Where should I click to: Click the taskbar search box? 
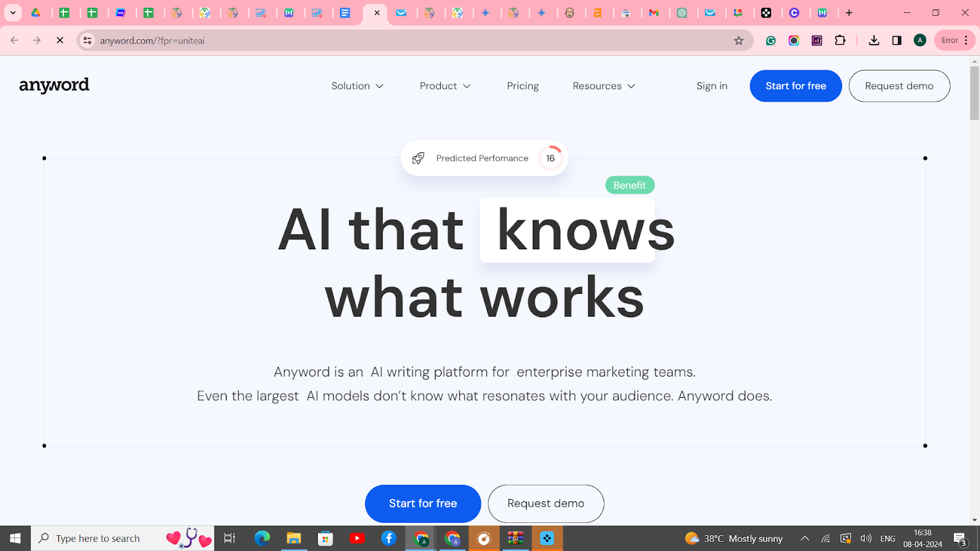[x=123, y=538]
